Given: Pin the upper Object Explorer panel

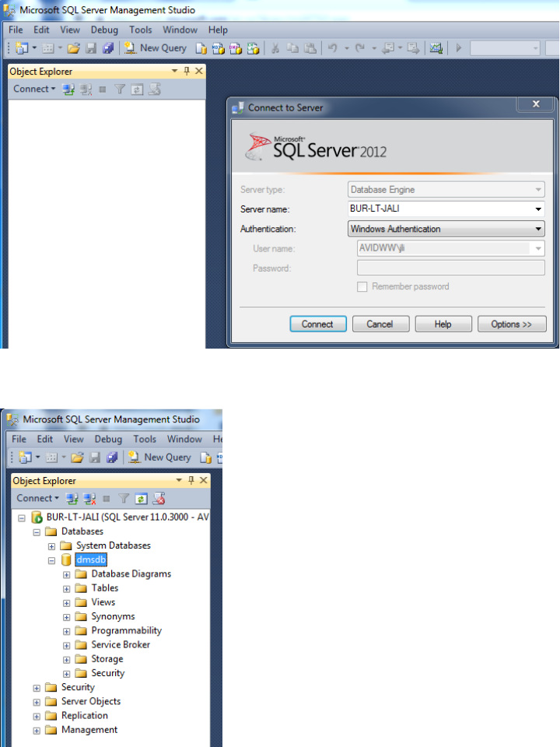Looking at the screenshot, I should 187,71.
